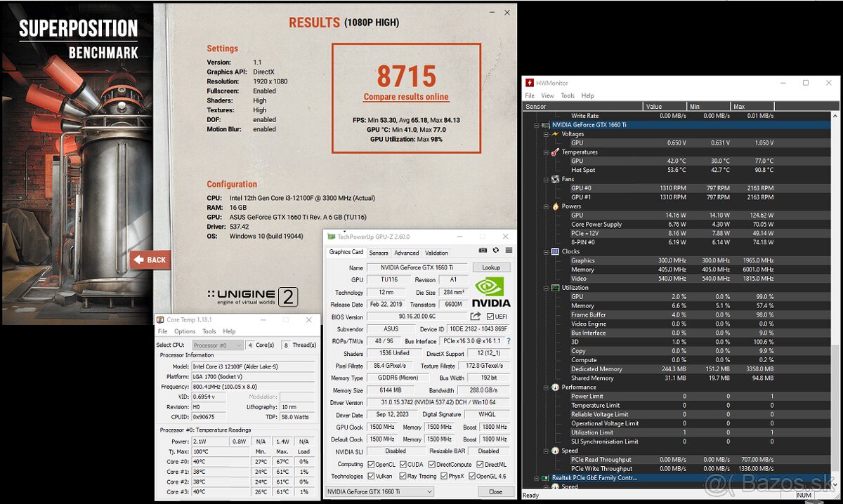The image size is (843, 504).
Task: Click the camera screenshot icon in GPU-Z
Action: click(483, 250)
